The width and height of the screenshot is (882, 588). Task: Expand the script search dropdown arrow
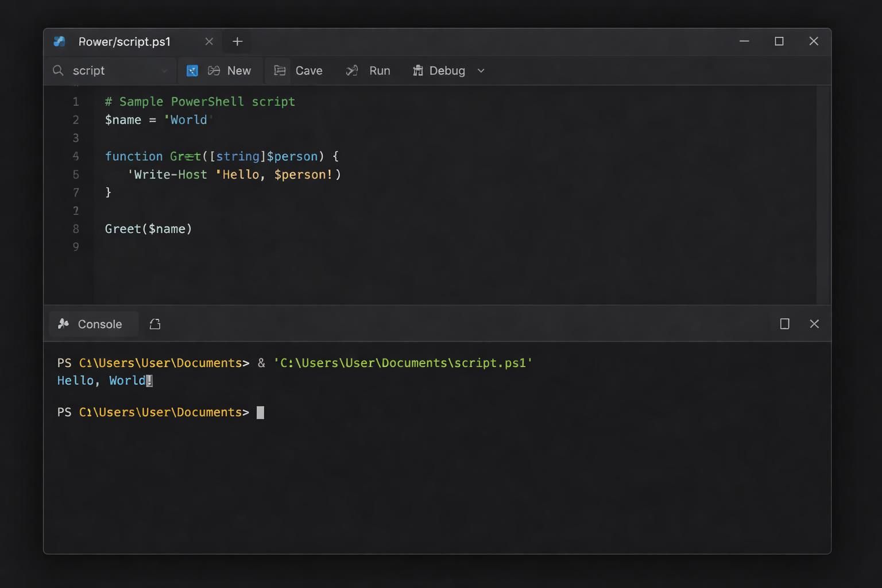coord(164,71)
